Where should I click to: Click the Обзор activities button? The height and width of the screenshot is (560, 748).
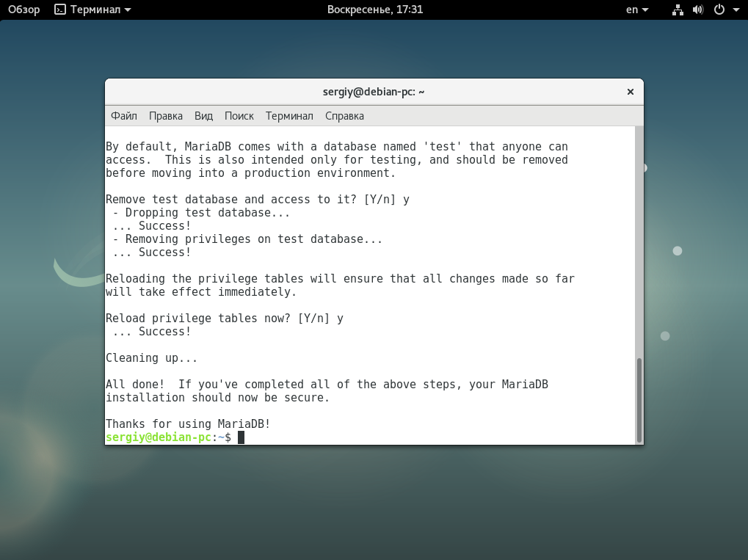pyautogui.click(x=23, y=10)
